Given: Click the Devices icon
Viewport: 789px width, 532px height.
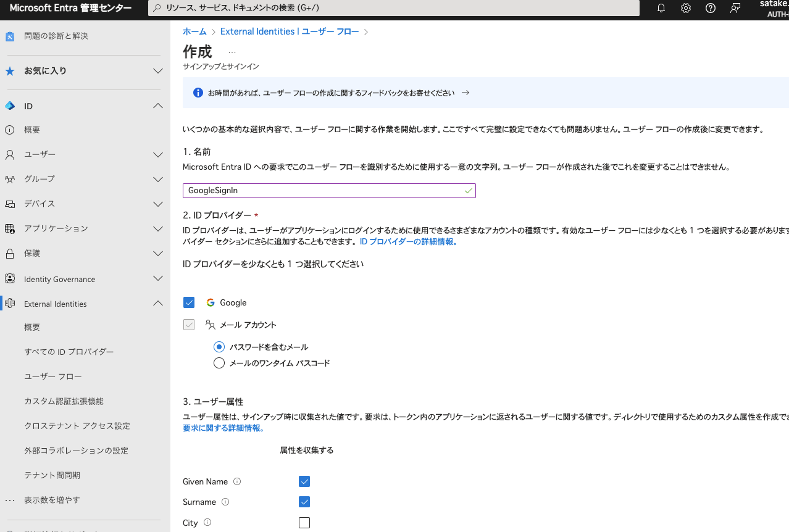Looking at the screenshot, I should tap(10, 204).
